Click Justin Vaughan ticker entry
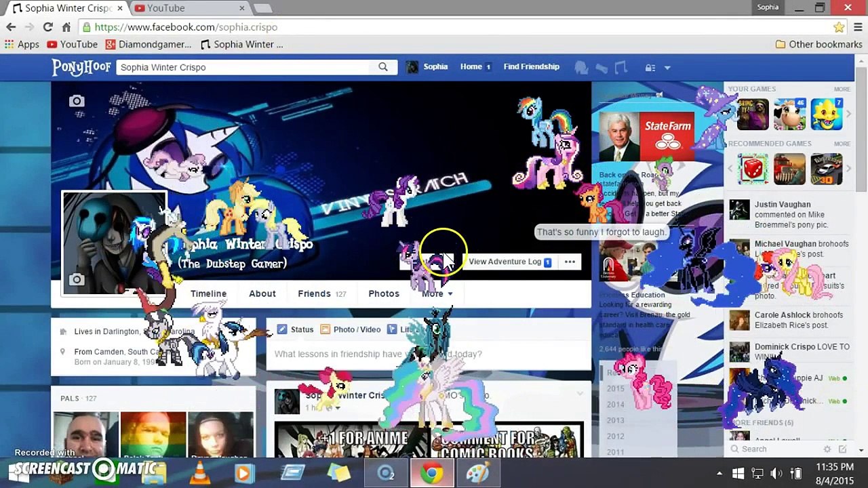This screenshot has width=868, height=488. click(x=789, y=214)
